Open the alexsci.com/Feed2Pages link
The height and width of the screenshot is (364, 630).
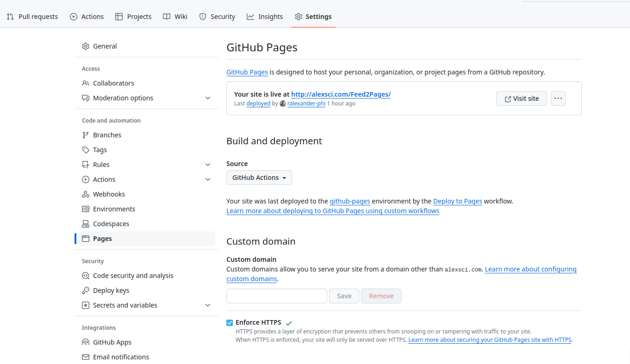[x=341, y=94]
